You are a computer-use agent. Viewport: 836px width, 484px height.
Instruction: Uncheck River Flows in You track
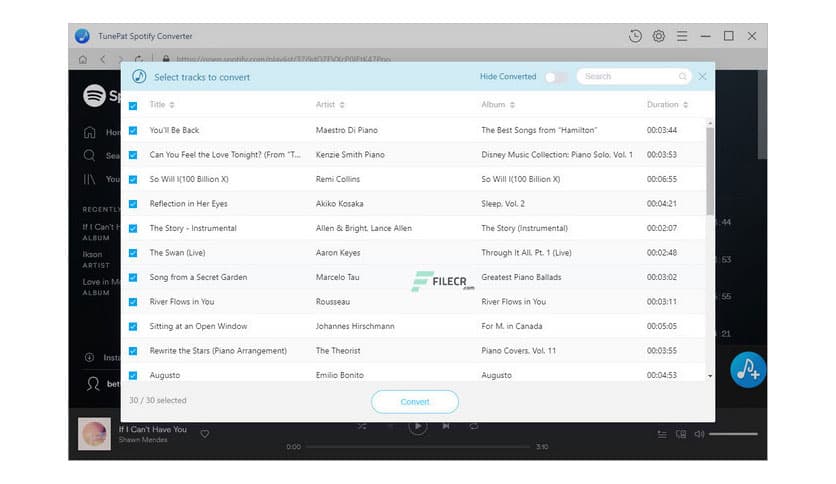[x=133, y=302]
